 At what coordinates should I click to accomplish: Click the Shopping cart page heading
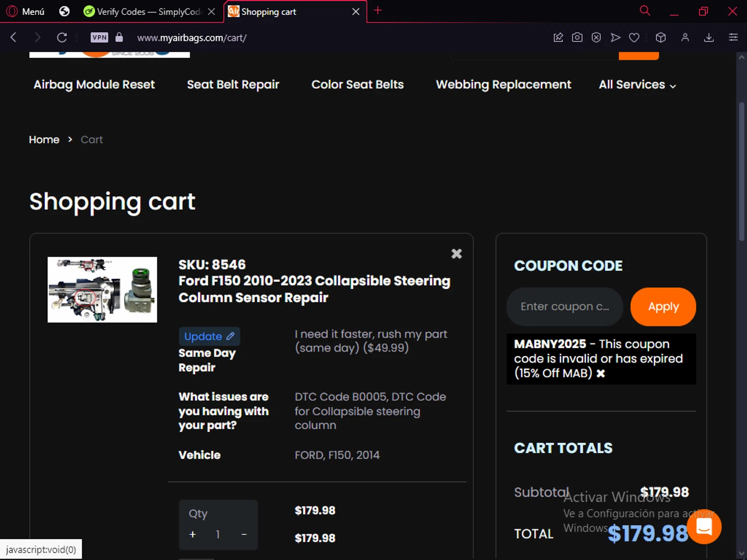tap(113, 202)
